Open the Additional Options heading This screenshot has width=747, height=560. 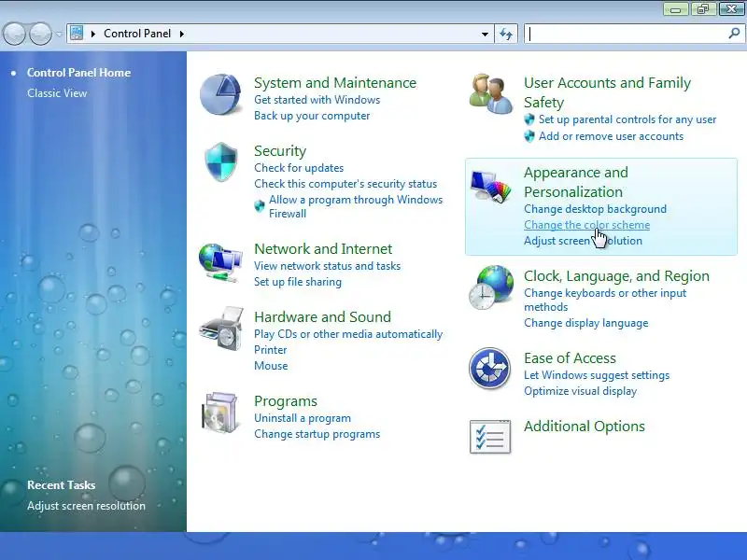[585, 426]
